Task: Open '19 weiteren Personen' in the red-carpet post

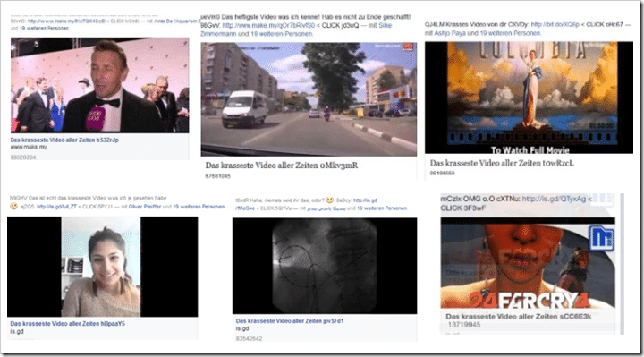Action: click(44, 29)
